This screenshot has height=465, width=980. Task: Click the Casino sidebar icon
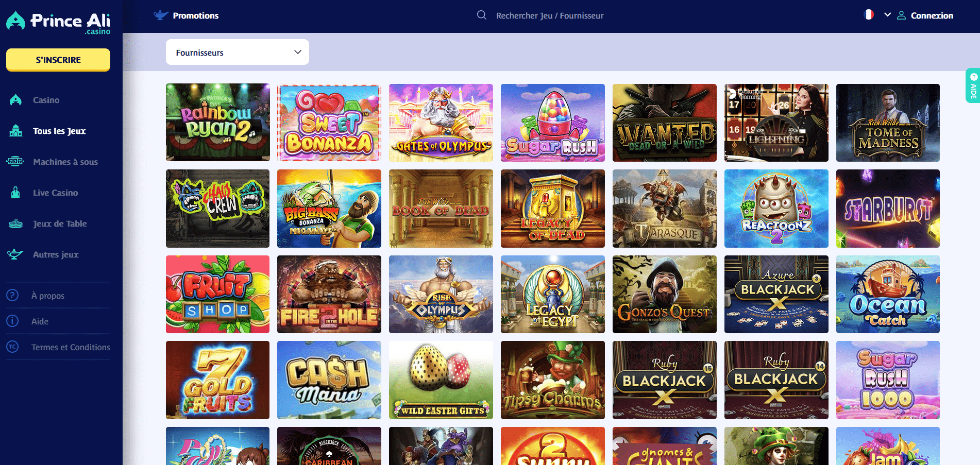[15, 100]
